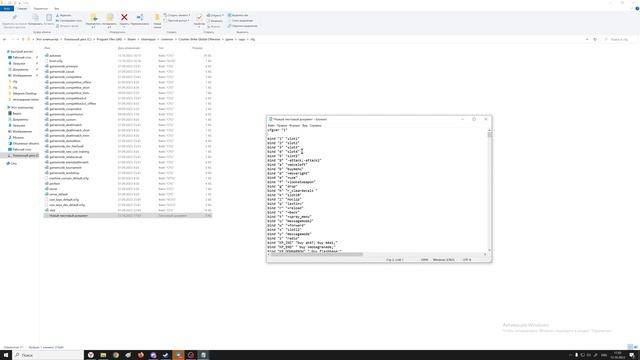Click Notepad's horizontal scrollbar thumb
The height and width of the screenshot is (360, 640).
(x=317, y=254)
